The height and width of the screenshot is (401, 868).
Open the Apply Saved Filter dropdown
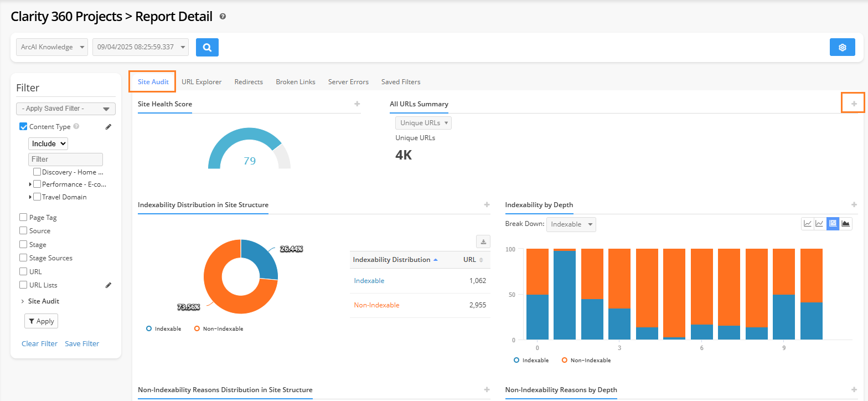(66, 109)
